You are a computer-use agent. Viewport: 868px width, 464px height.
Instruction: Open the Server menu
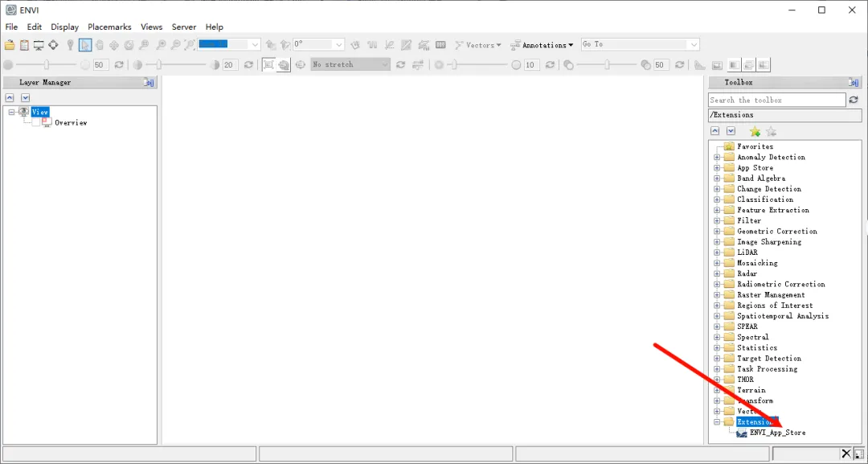coord(184,27)
